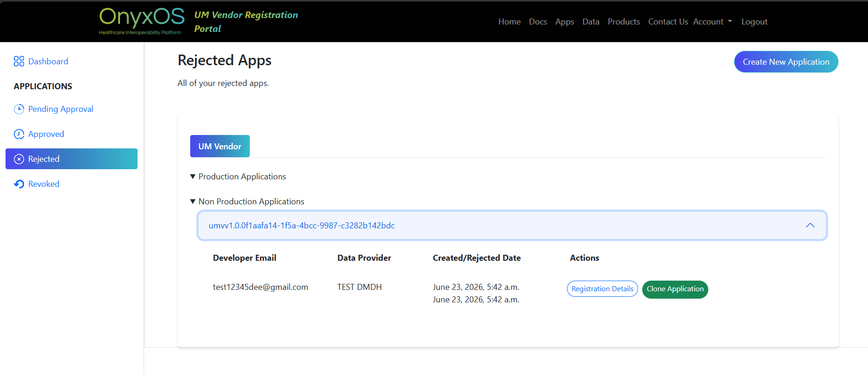
Task: Click the Create New Application button
Action: 786,62
